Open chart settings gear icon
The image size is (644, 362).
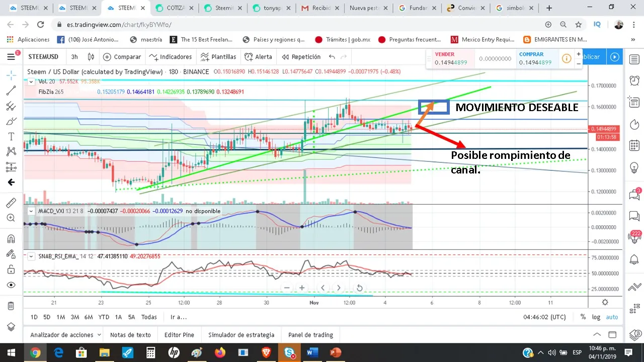[x=605, y=302]
